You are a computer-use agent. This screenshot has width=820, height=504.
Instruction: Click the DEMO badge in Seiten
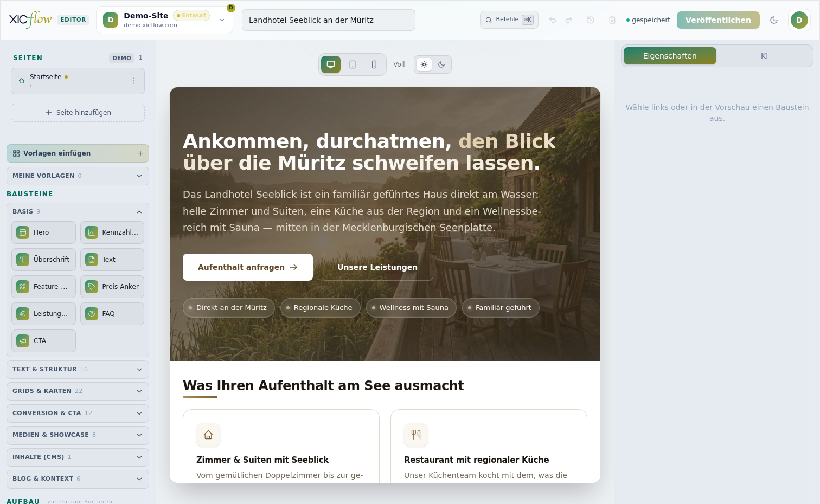click(x=122, y=58)
